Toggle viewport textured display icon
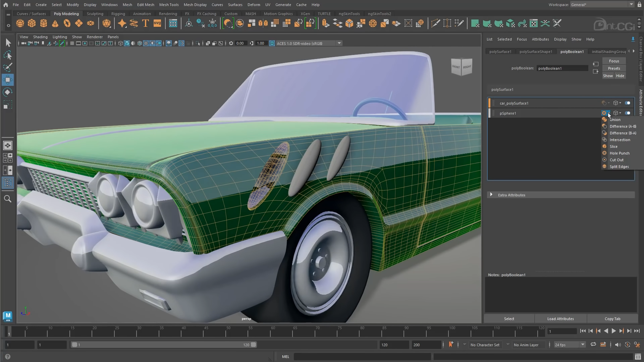 coord(146,43)
